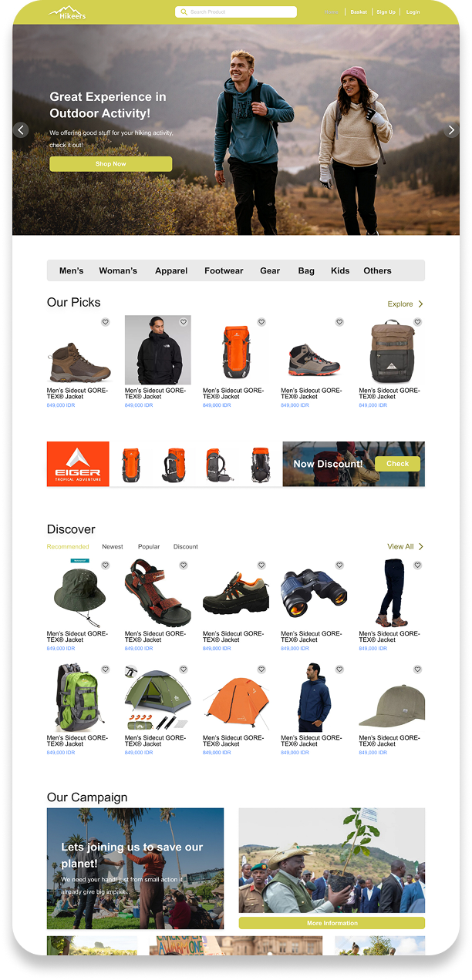Favorite the brown hiking boot in Our Picks
The image size is (472, 980).
click(106, 322)
